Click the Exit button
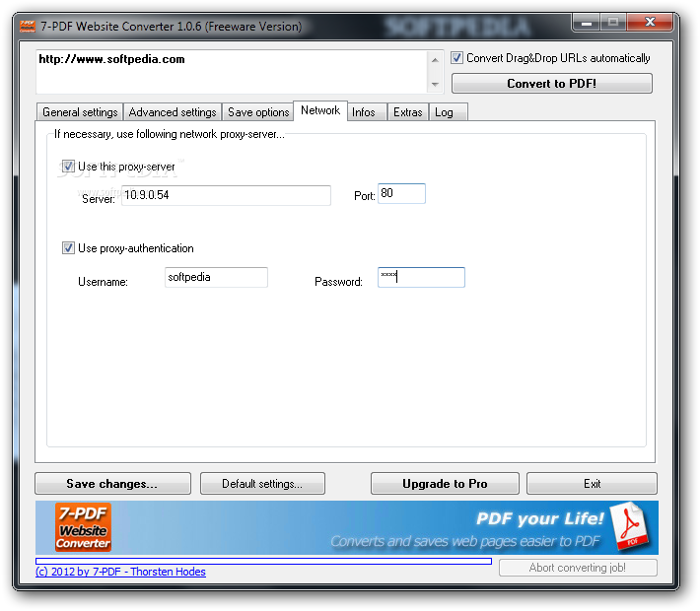Screen dimensions: 700x611 coord(592,483)
